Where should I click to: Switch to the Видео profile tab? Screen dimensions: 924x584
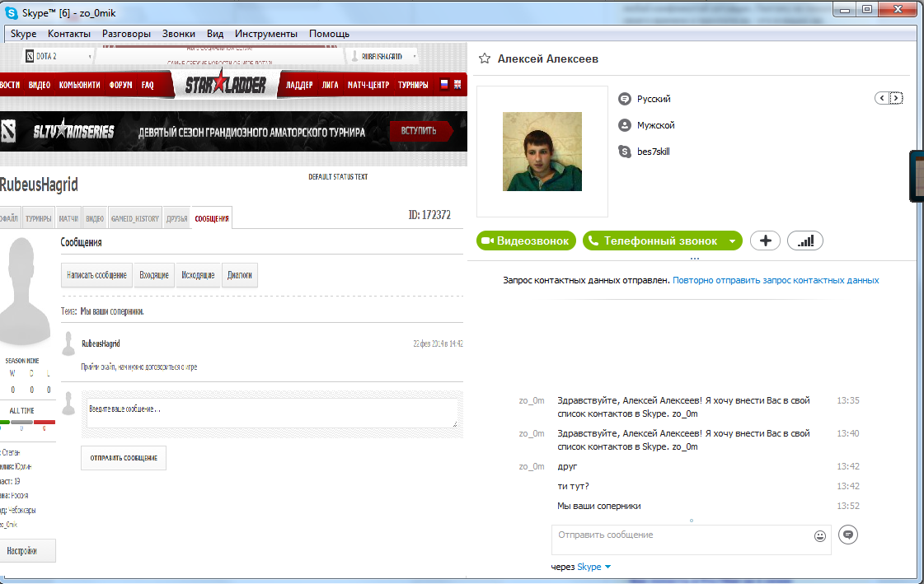pos(95,218)
